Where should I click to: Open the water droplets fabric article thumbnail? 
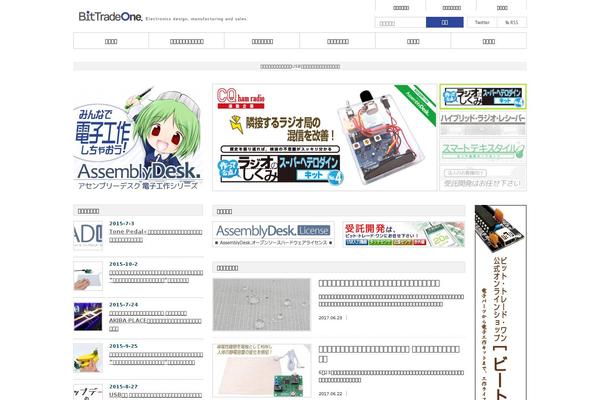tap(262, 305)
